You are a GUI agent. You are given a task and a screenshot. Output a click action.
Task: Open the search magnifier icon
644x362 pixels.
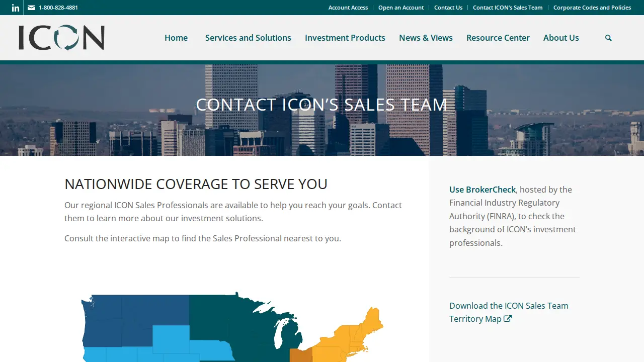point(608,38)
